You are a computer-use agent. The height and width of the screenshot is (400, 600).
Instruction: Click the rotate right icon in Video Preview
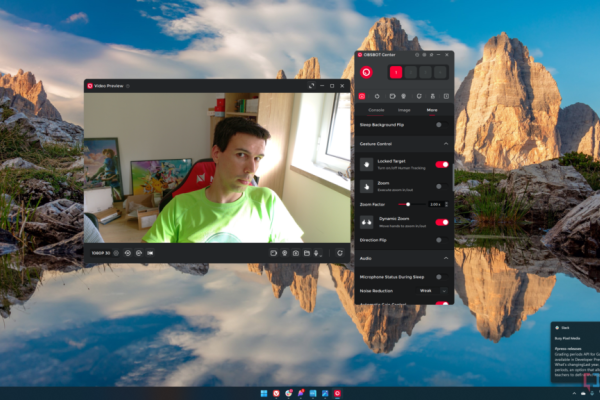tap(139, 253)
